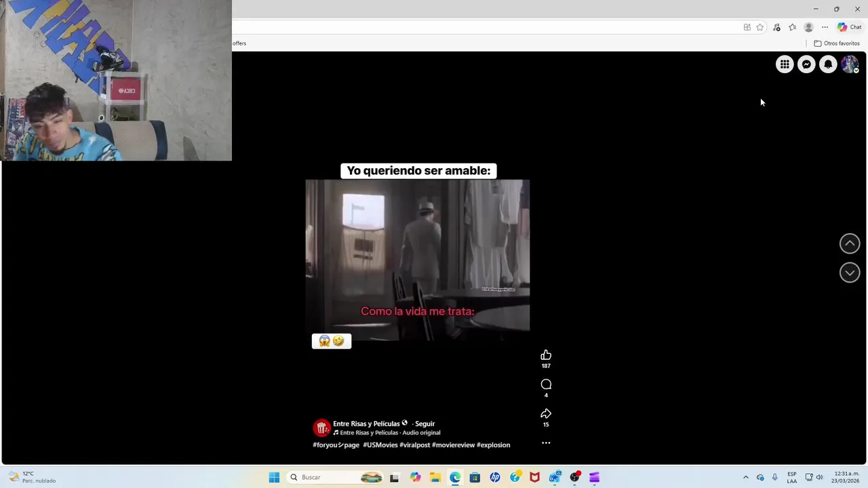Open the volume tray icon
Viewport: 868px width, 488px height.
coord(819,477)
